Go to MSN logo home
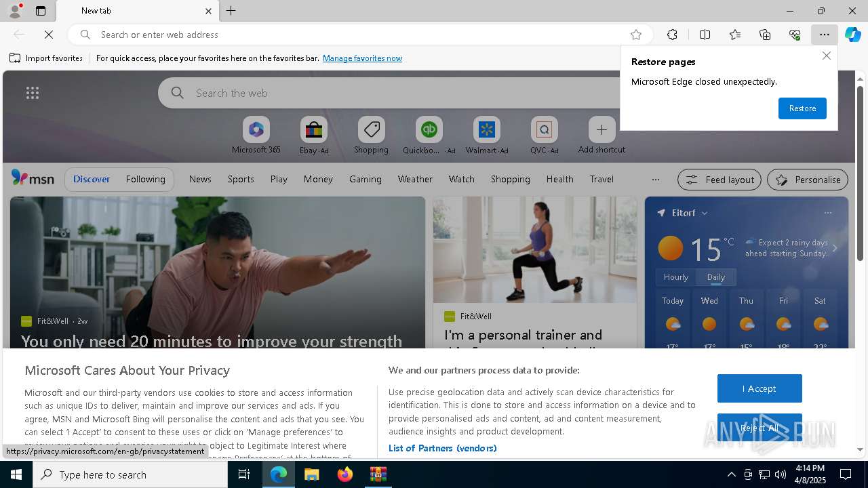The width and height of the screenshot is (868, 488). (x=33, y=178)
